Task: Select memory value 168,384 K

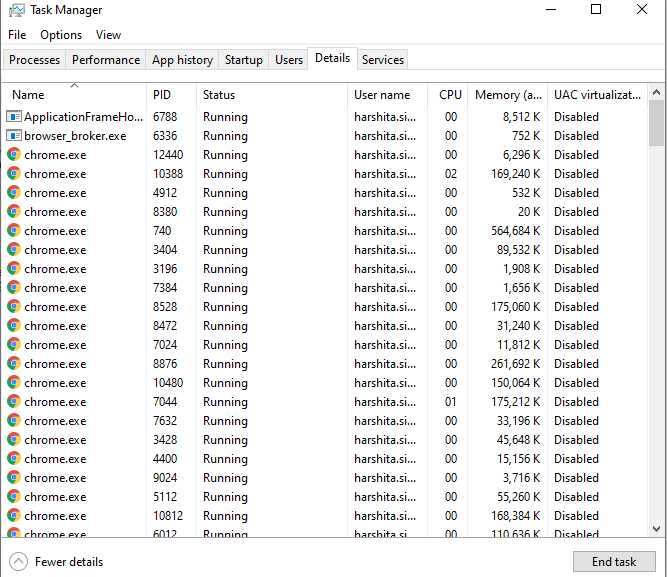Action: click(516, 516)
